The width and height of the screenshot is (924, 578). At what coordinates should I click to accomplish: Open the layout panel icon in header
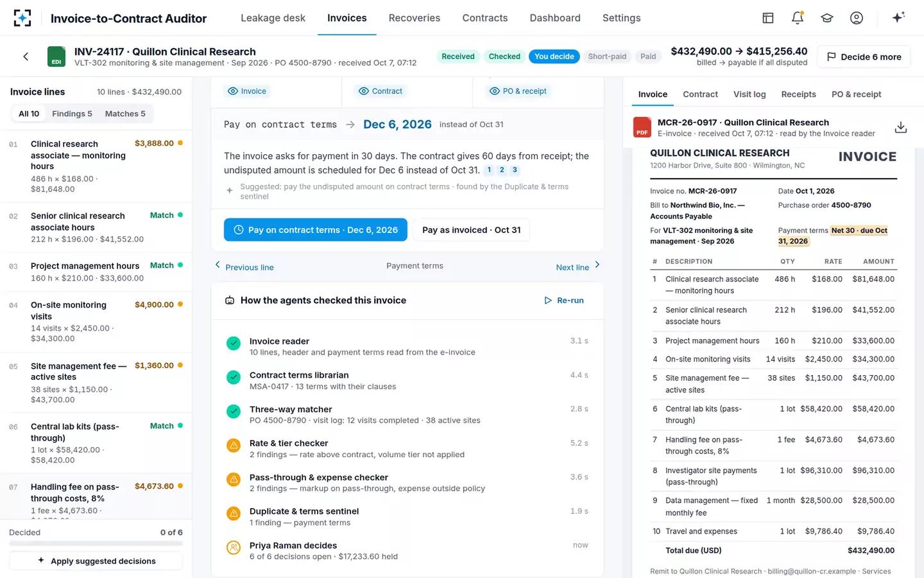(x=768, y=18)
